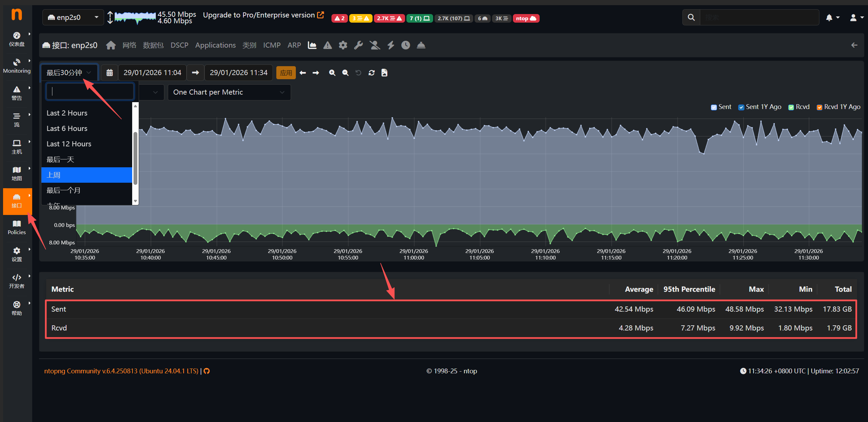Expand the One Chart per Metric dropdown

point(229,92)
